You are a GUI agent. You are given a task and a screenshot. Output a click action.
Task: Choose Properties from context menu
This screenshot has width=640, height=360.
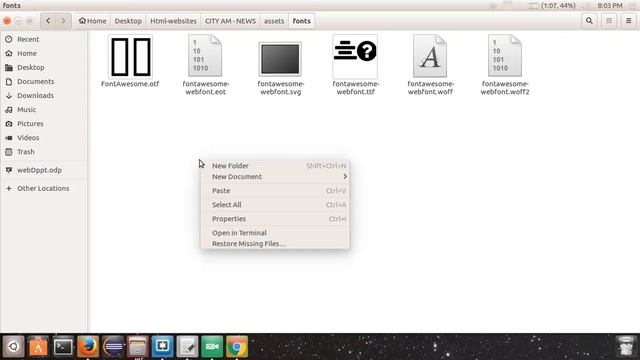275,219
